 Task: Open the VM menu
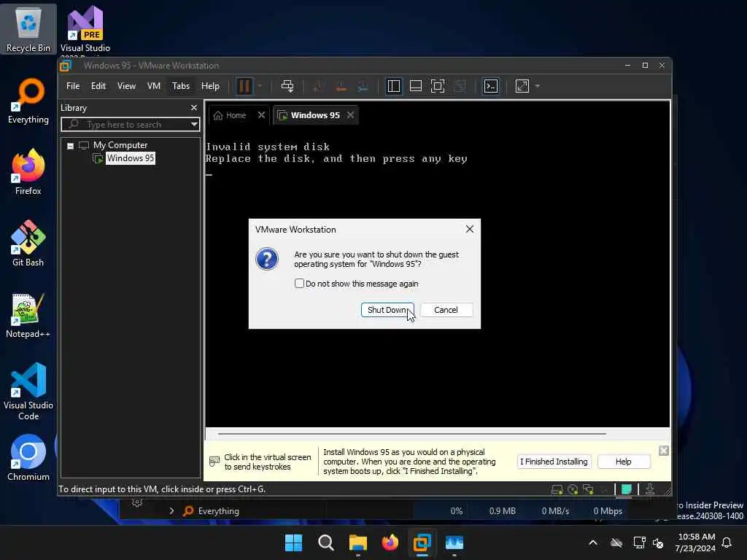coord(153,86)
